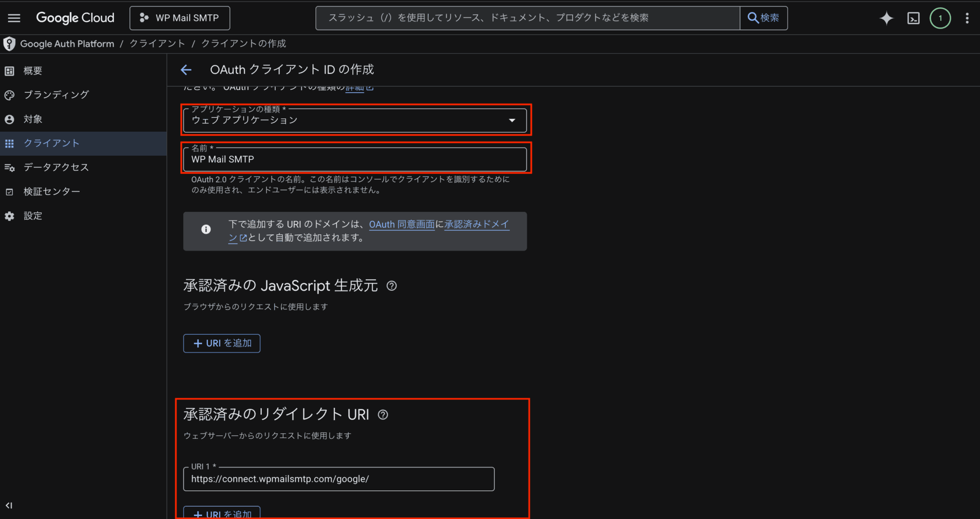Viewport: 980px width, 519px height.
Task: Open the WP Mail SMTP project picker
Action: coord(180,18)
